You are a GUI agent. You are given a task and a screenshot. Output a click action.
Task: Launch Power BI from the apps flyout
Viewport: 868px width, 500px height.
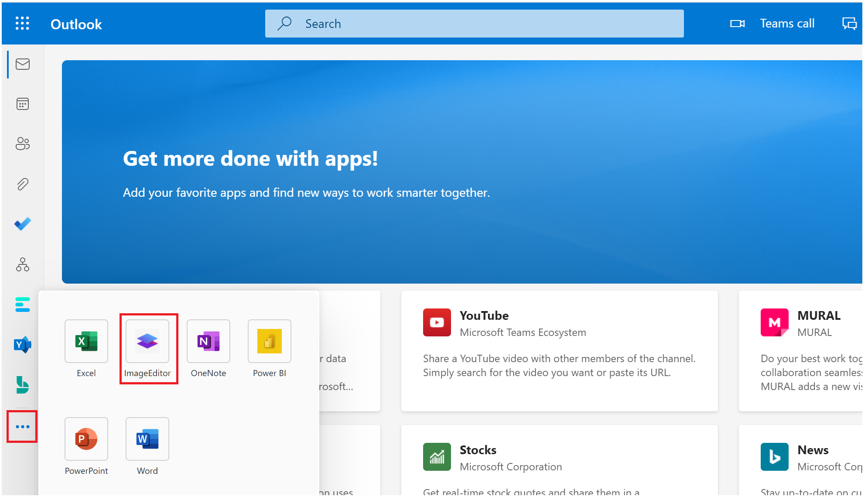tap(270, 341)
